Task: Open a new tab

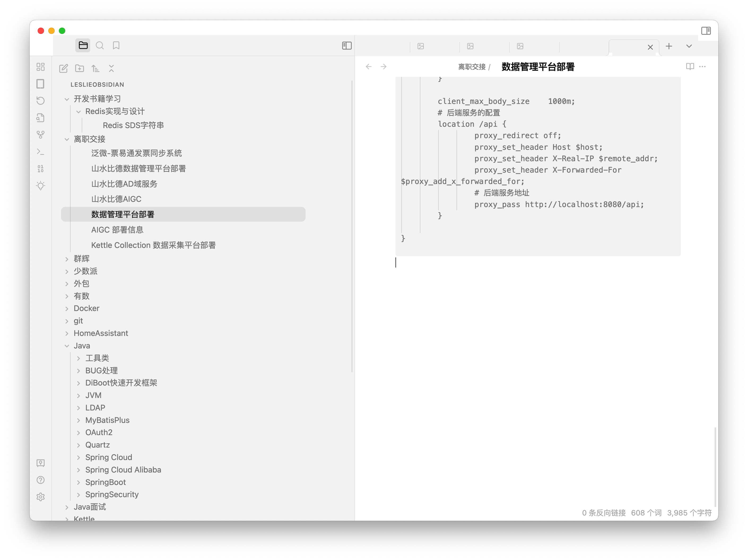Action: click(668, 46)
